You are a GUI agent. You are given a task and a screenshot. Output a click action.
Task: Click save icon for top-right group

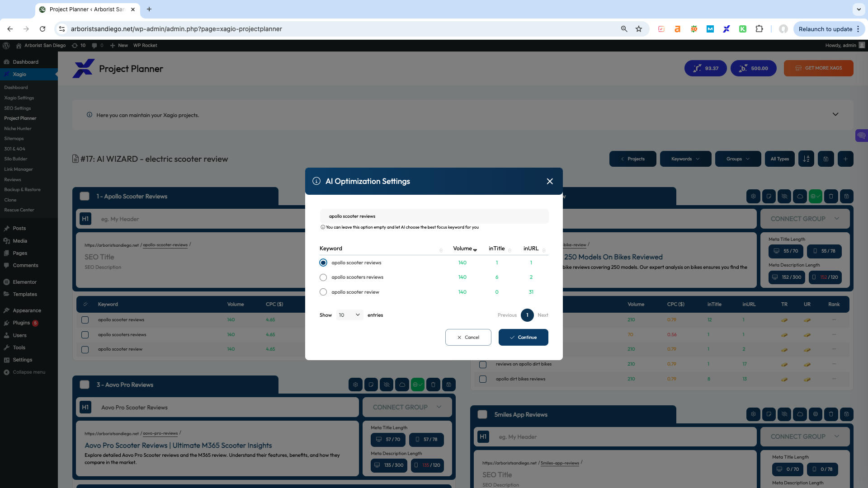847,196
